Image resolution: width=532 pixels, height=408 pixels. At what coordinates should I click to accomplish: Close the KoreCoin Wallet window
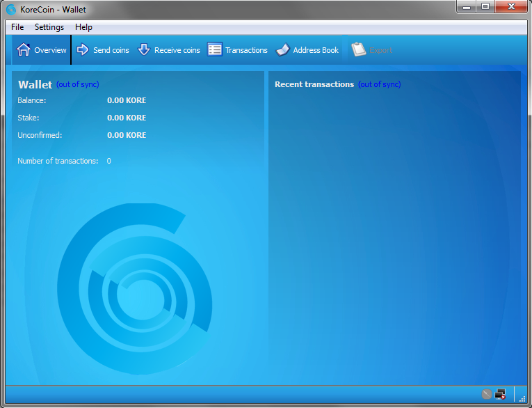tap(511, 6)
